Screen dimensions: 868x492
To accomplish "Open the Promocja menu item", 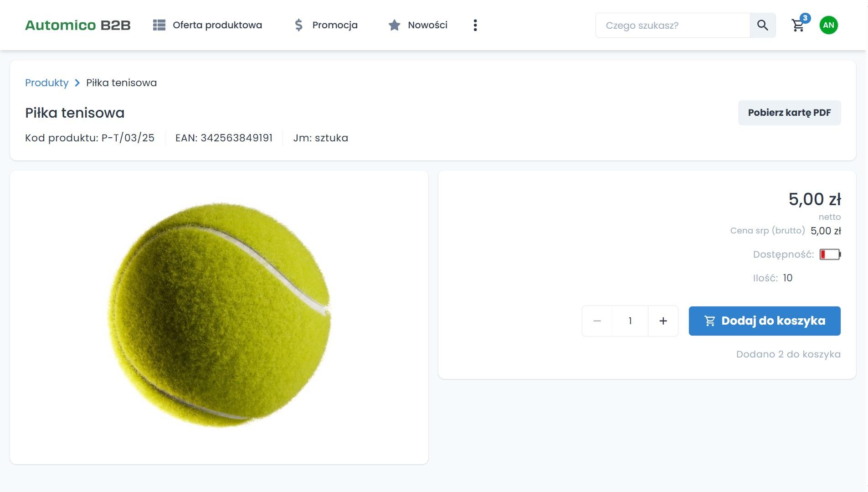I will (334, 25).
